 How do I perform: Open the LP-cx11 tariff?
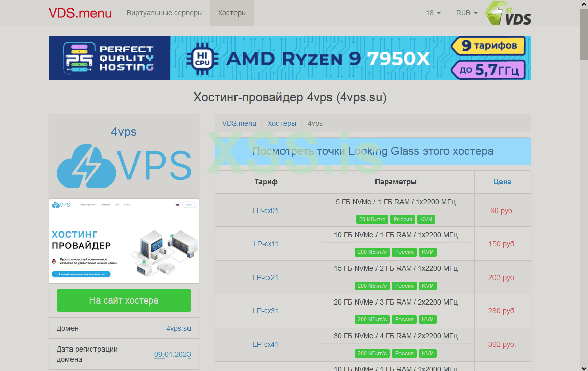click(266, 244)
